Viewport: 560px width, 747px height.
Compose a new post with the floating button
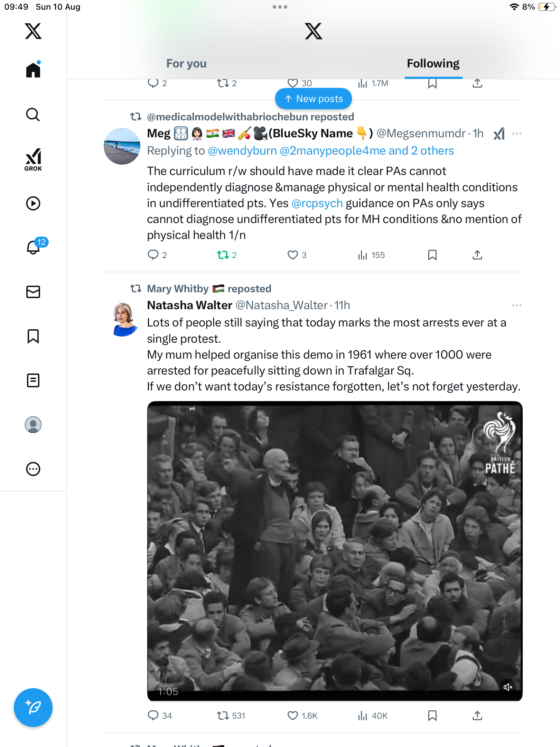(x=33, y=708)
